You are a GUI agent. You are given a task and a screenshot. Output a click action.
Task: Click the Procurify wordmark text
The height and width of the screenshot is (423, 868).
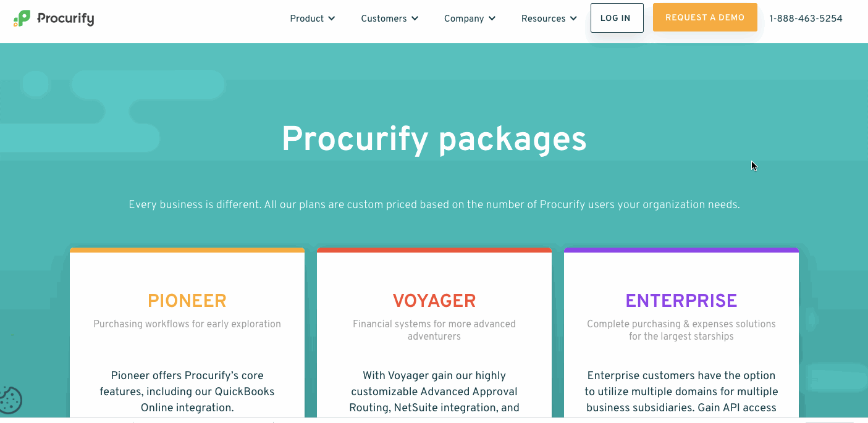[65, 19]
